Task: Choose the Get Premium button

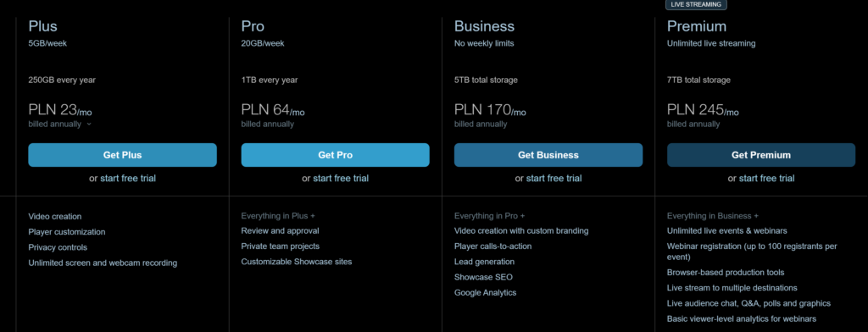Action: point(760,155)
